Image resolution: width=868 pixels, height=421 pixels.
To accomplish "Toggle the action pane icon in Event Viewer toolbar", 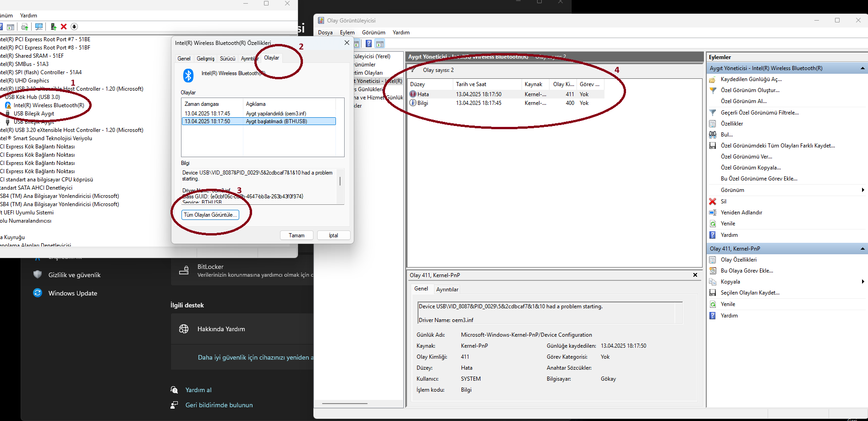I will coord(379,44).
